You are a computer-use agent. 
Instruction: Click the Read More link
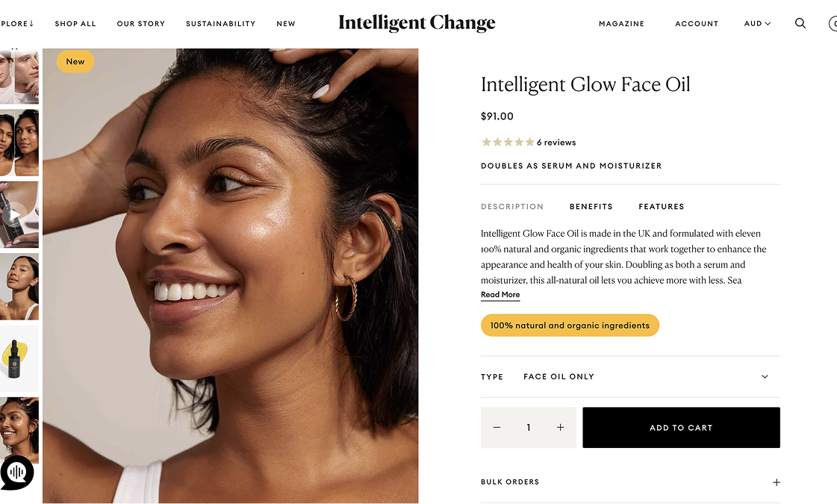tap(500, 295)
